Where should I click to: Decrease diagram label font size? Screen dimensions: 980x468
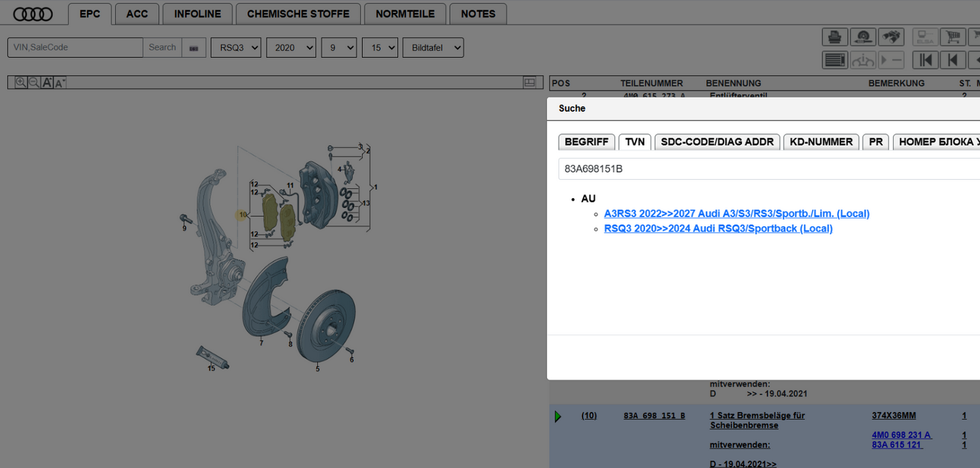(x=60, y=83)
